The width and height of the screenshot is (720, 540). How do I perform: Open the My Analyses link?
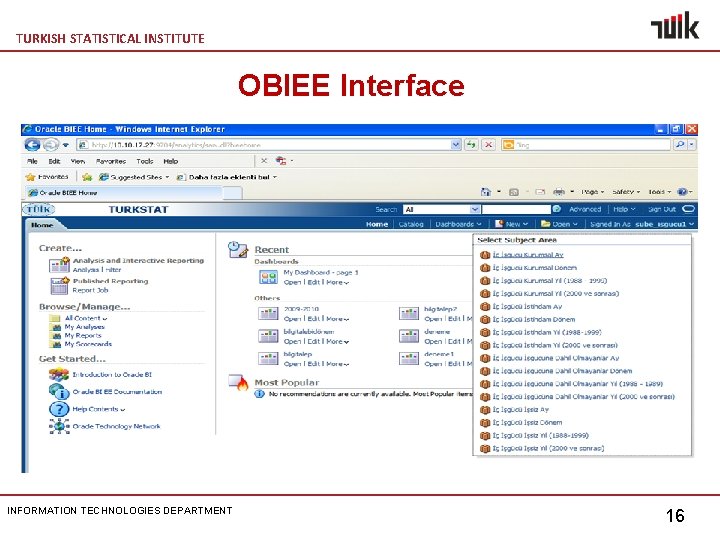[84, 327]
